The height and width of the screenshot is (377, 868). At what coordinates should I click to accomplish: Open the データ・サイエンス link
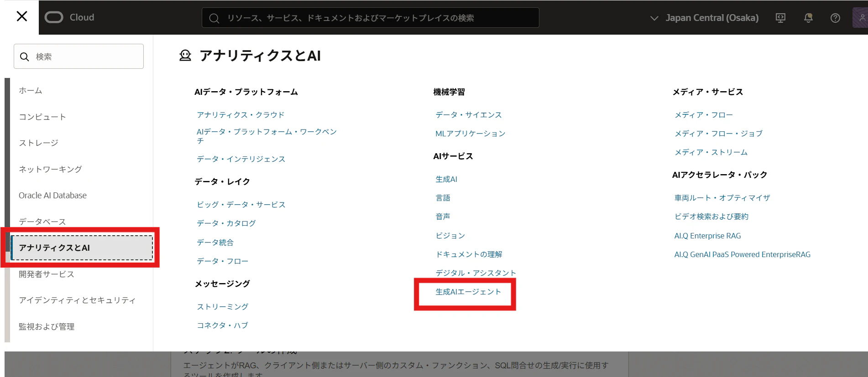(x=469, y=115)
